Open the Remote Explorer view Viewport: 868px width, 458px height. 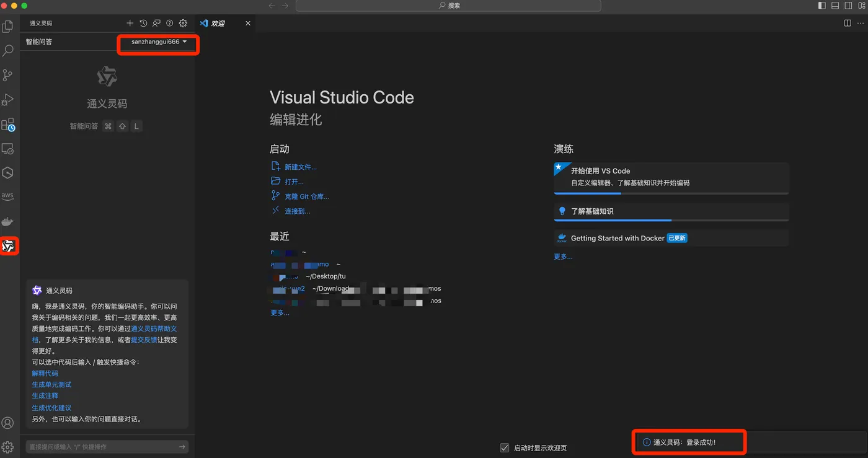7,149
